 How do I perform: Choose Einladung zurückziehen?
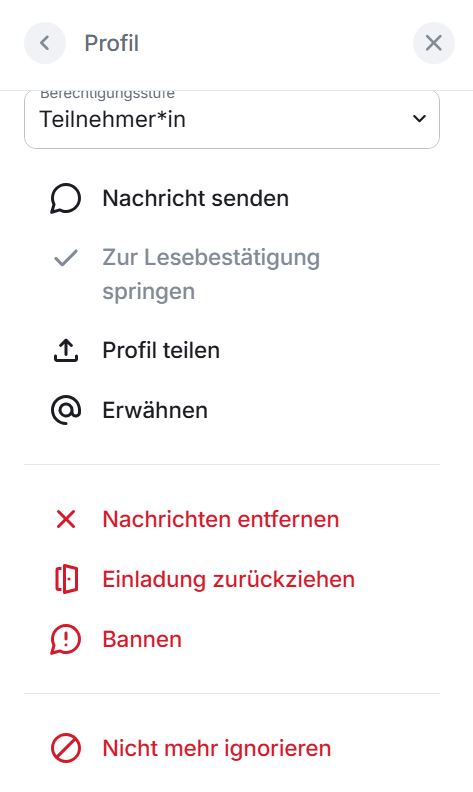pos(232,579)
